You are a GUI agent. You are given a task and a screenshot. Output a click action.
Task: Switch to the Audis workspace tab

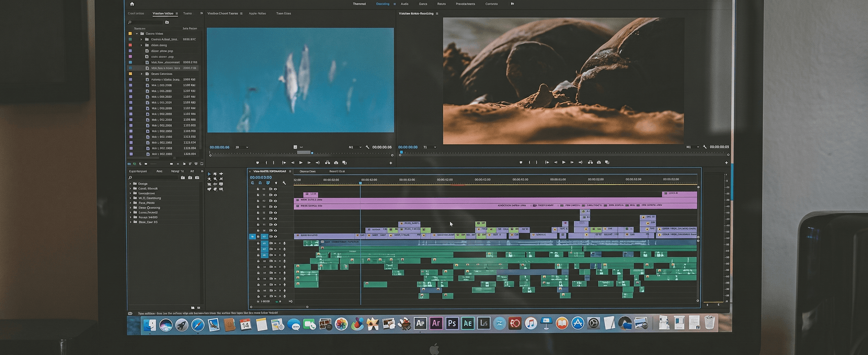coord(404,4)
